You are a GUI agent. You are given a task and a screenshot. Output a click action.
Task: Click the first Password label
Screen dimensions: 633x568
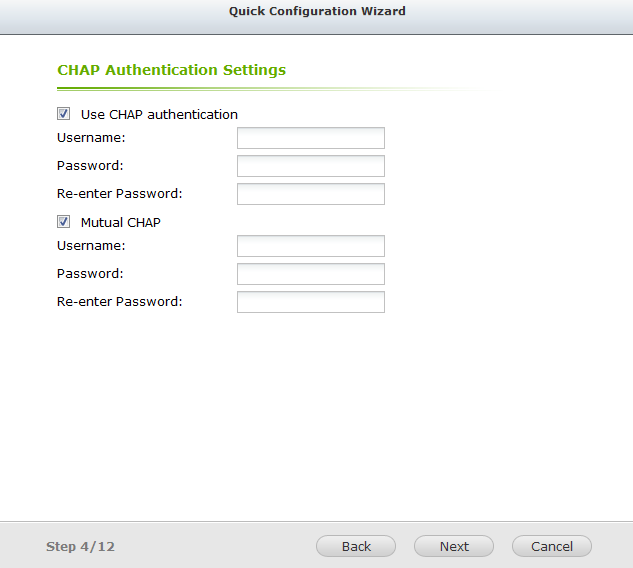(x=90, y=166)
